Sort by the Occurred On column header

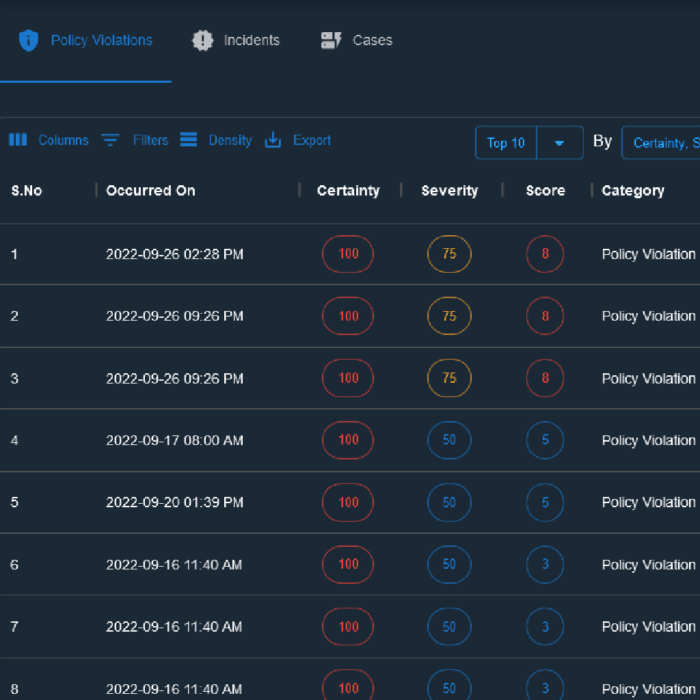[x=151, y=190]
